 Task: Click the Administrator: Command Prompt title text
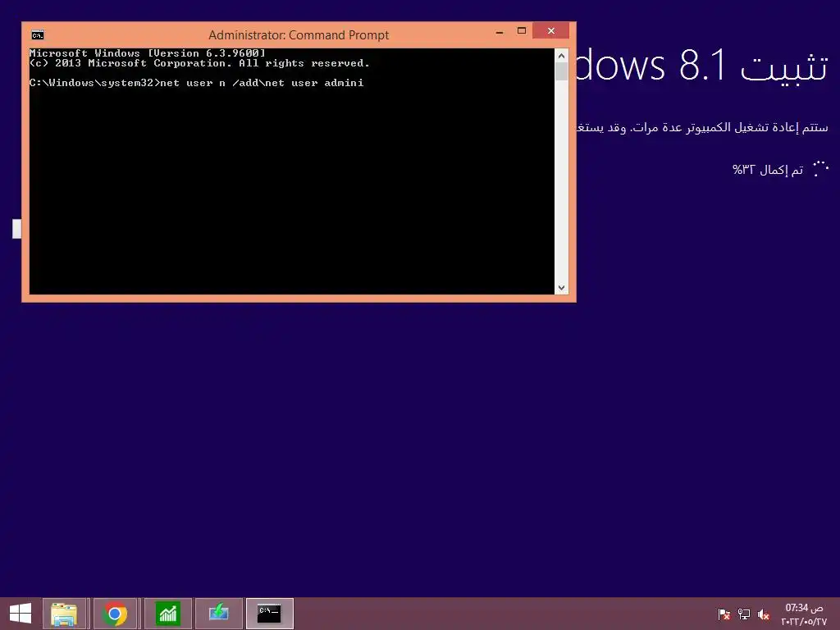tap(299, 35)
